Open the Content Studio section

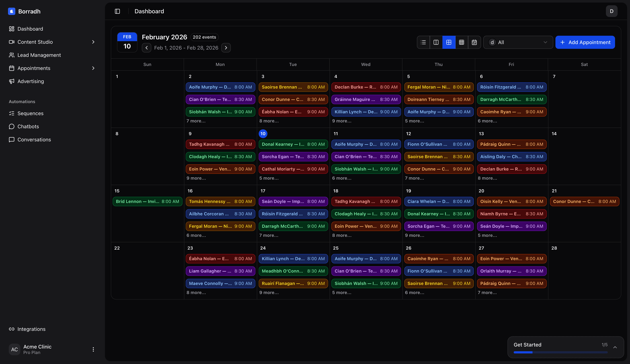[x=35, y=42]
